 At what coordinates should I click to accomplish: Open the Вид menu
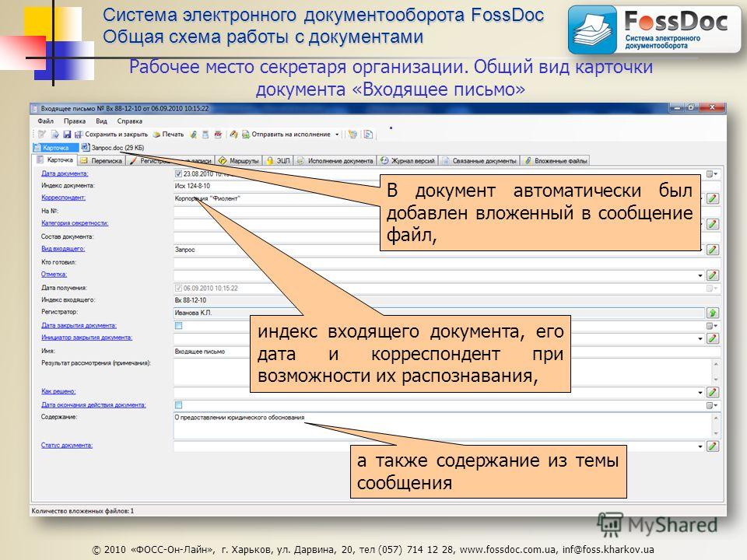tap(101, 121)
